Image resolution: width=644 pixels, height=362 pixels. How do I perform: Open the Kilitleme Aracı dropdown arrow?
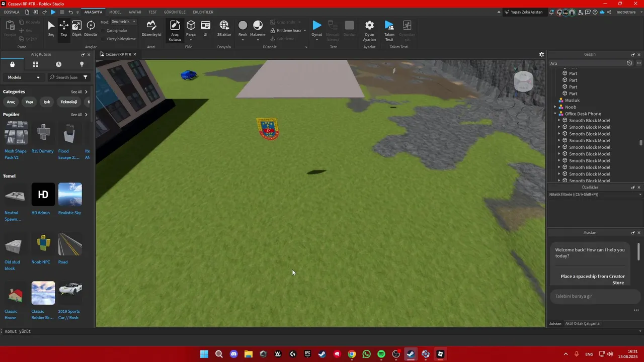tap(305, 31)
